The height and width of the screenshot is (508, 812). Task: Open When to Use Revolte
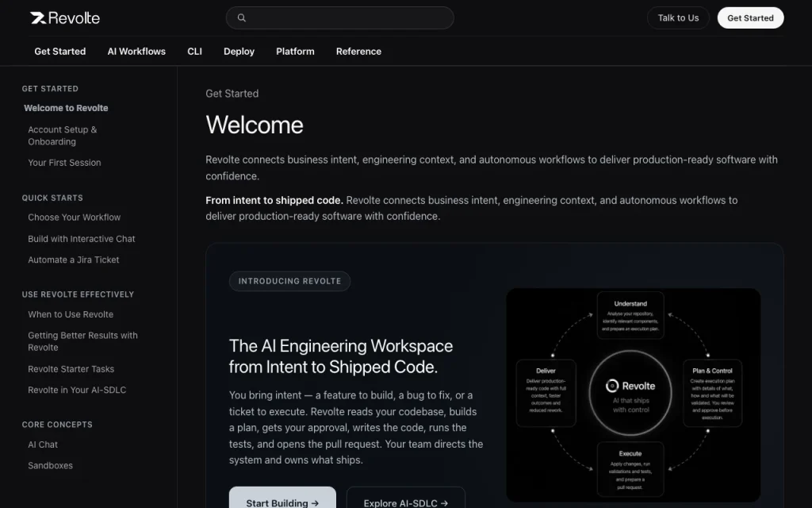coord(71,314)
